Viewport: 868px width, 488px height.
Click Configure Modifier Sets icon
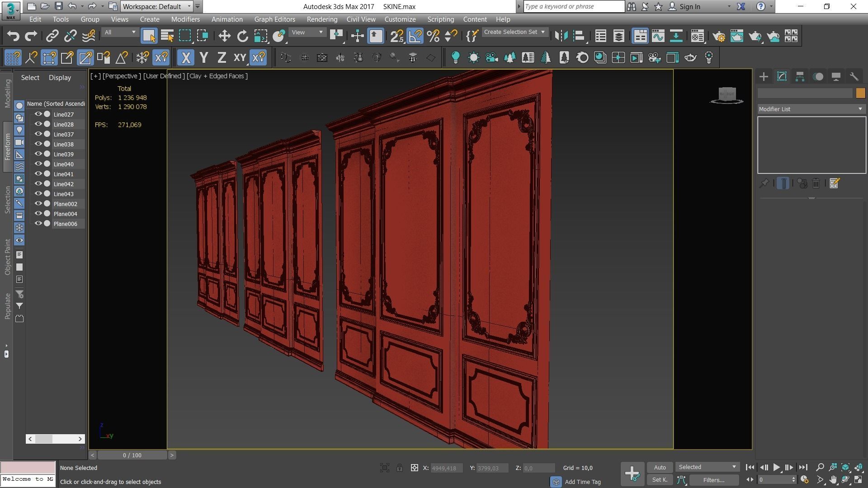pos(834,183)
